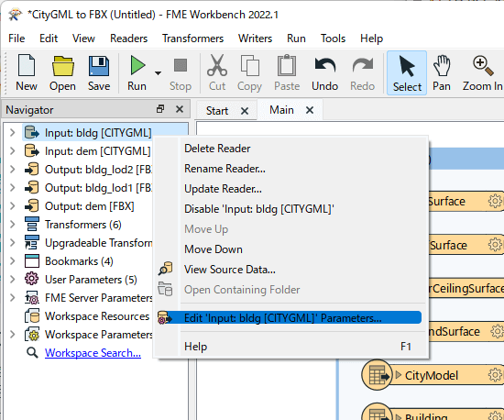Expand the Transformers (6) tree node
Screen dimensions: 504x420
coord(12,224)
